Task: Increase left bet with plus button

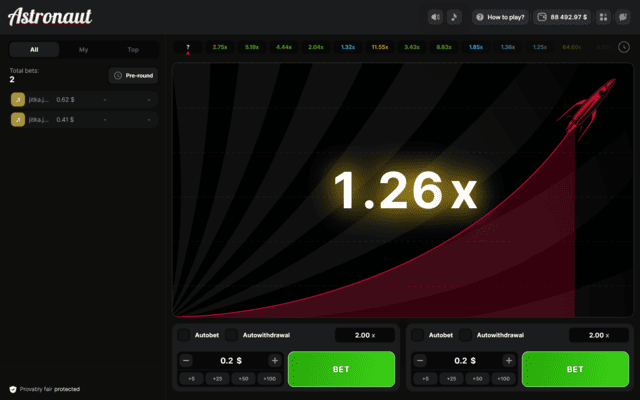Action: pyautogui.click(x=275, y=361)
